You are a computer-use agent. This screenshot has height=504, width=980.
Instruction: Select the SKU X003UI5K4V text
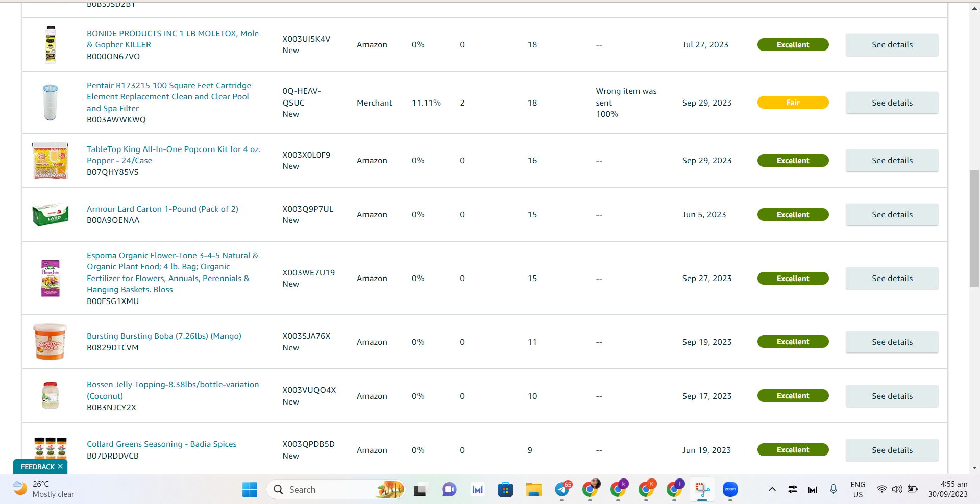(306, 39)
